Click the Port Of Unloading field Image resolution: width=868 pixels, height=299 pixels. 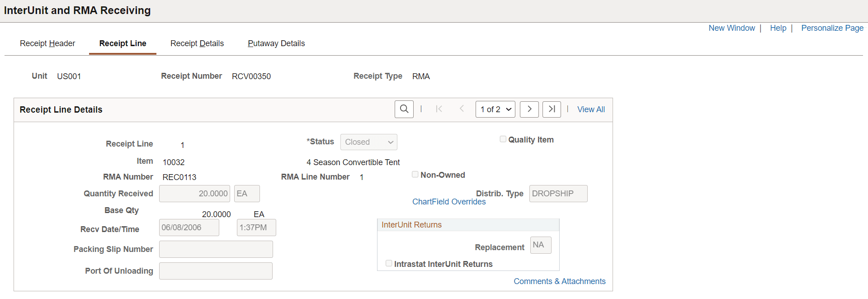(216, 271)
